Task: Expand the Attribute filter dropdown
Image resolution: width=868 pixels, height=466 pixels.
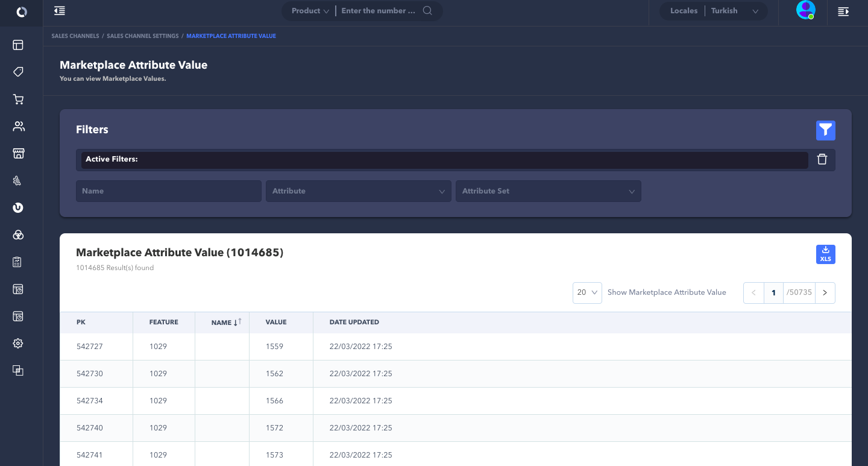Action: pos(358,191)
